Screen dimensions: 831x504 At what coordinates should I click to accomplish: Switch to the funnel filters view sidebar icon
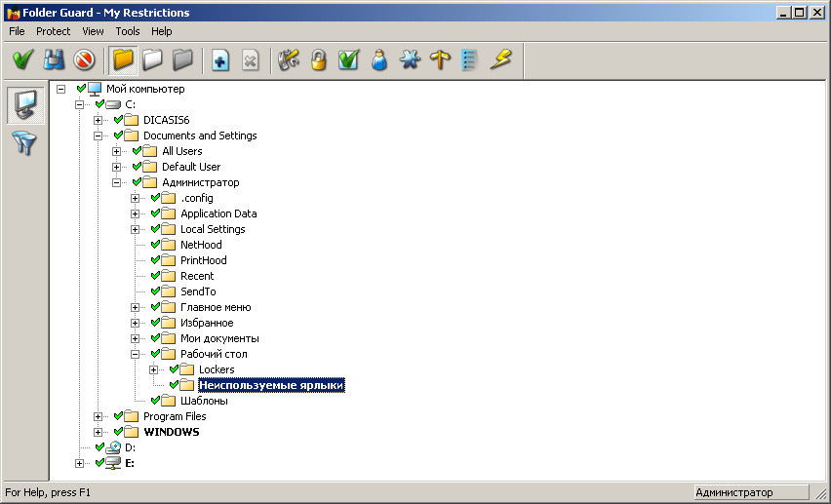point(25,143)
